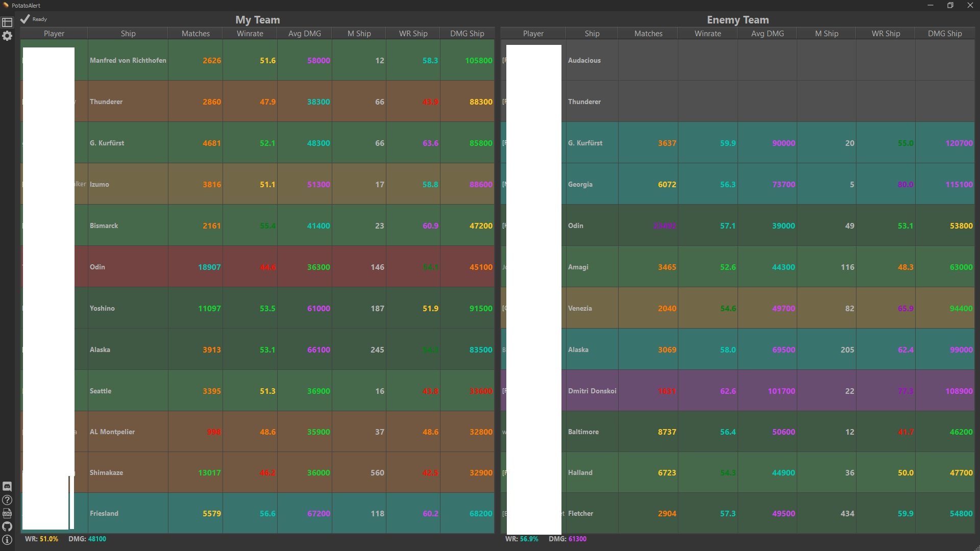Sort Enemy Team by Avg DMG header

(x=767, y=34)
